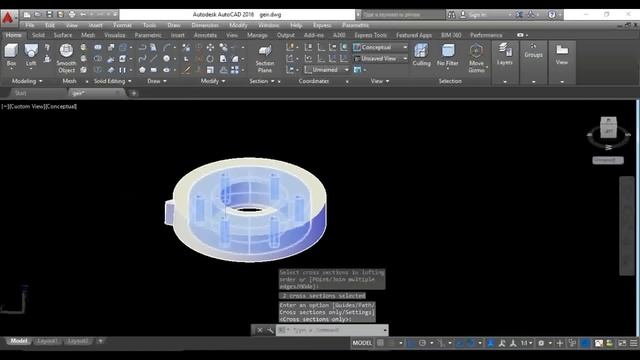
Task: Open the Unnamed UCS dropdown
Action: pyautogui.click(x=327, y=70)
